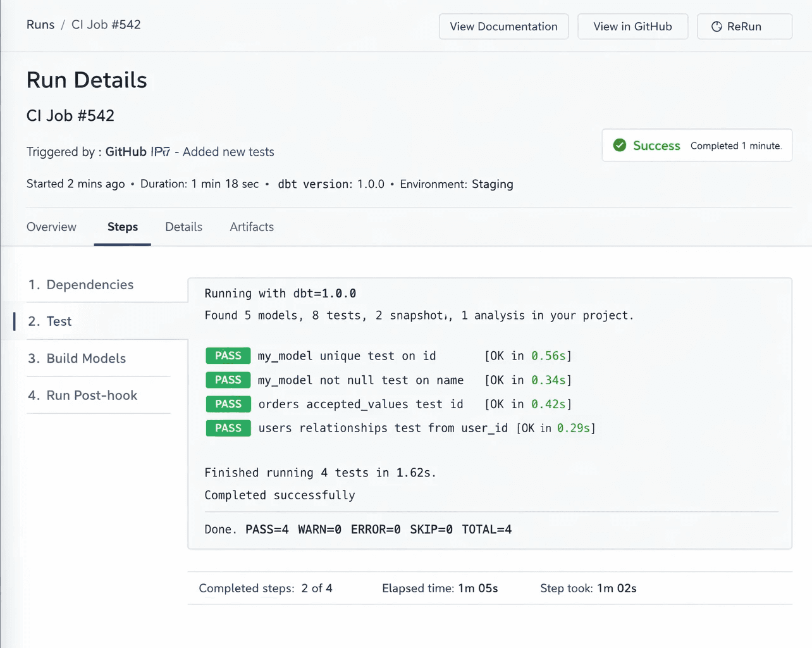Viewport: 812px width, 648px height.
Task: Click 'Duration: 1 min 18 sec' text
Action: pyautogui.click(x=199, y=184)
